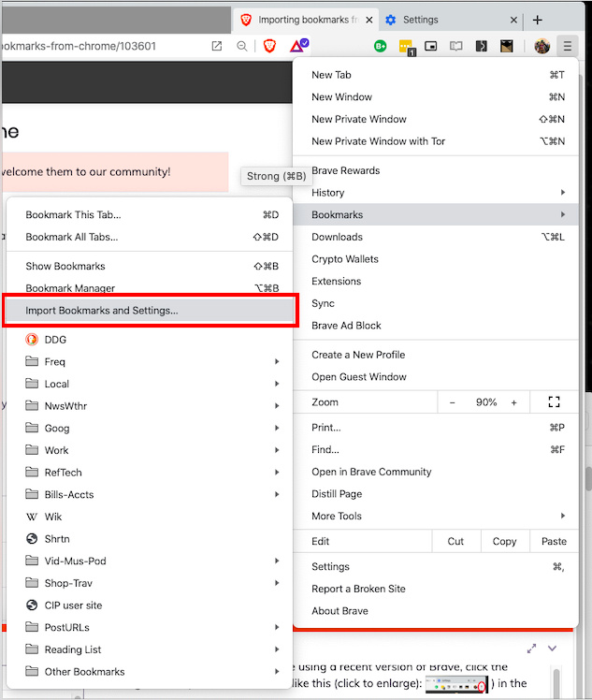592x700 pixels.
Task: Select Sync in the menu
Action: [436, 303]
